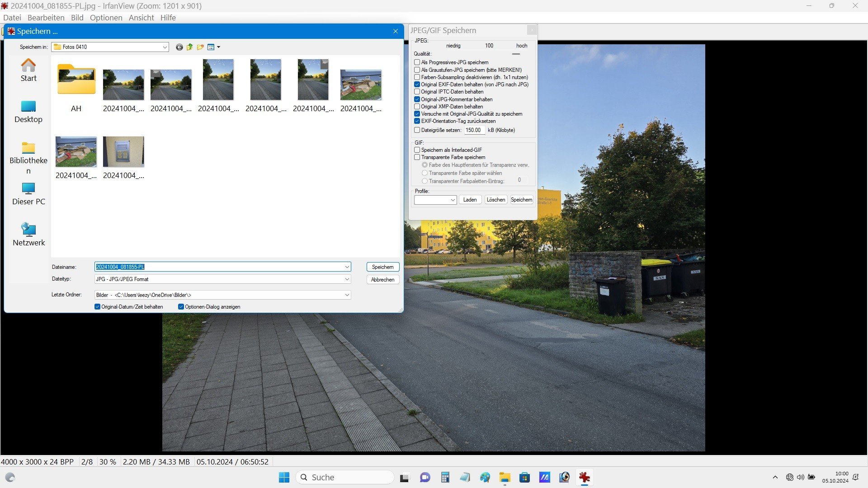Expand the Dateityp dropdown
The width and height of the screenshot is (868, 488).
[347, 279]
